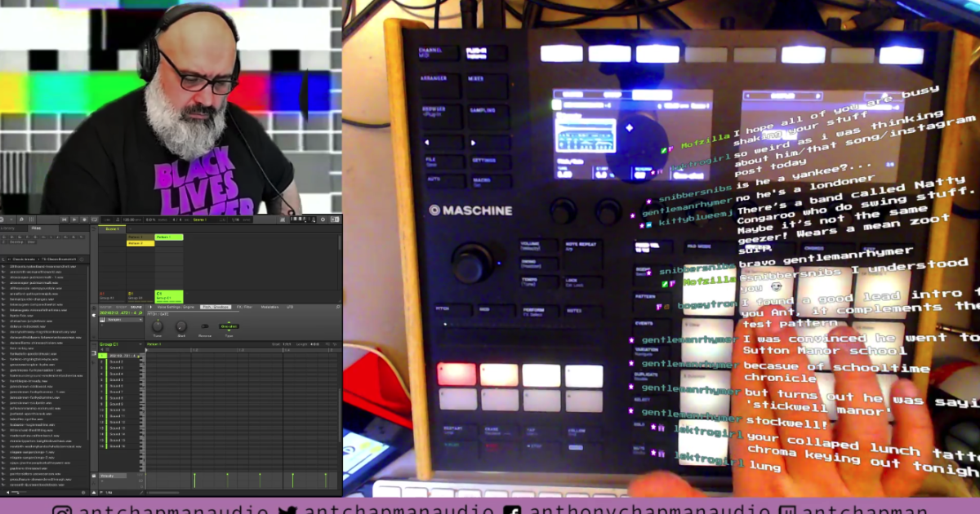Toggle the Reverse switch
Image resolution: width=980 pixels, height=514 pixels.
point(205,326)
